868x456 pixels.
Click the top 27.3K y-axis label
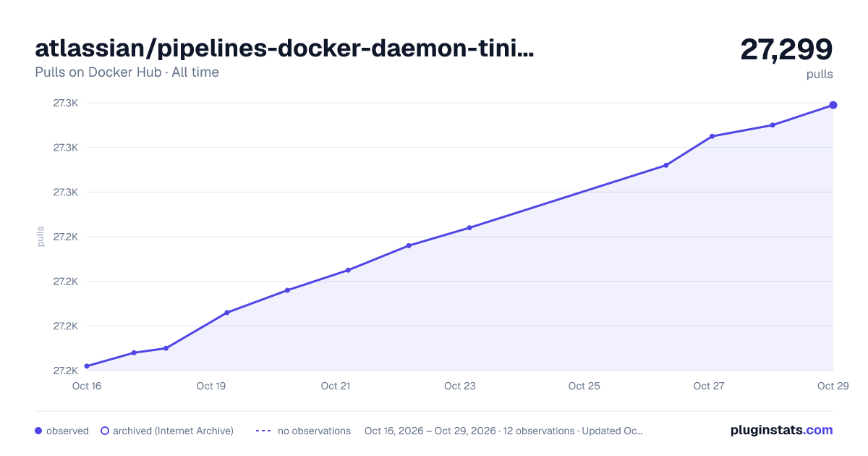click(x=66, y=103)
